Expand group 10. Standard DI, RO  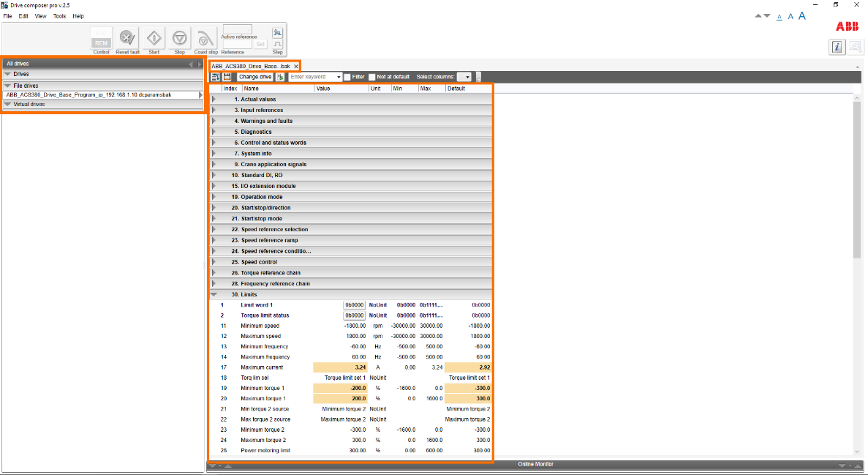pyautogui.click(x=214, y=175)
